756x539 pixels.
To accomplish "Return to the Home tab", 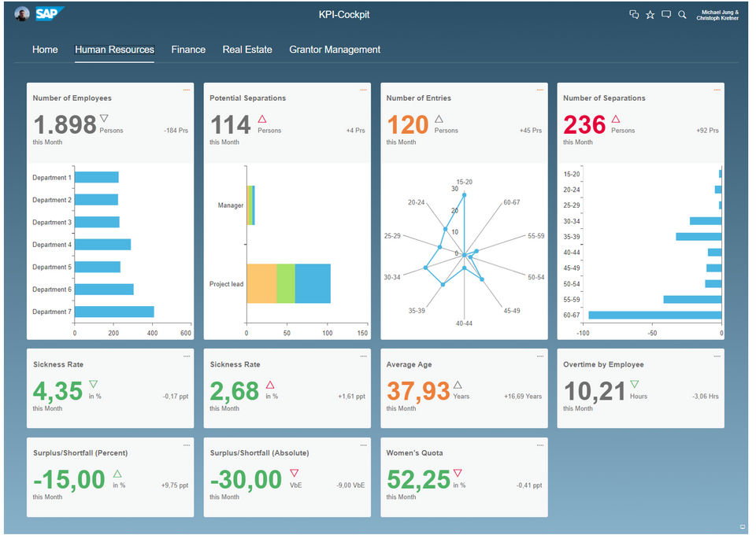I will pyautogui.click(x=45, y=50).
